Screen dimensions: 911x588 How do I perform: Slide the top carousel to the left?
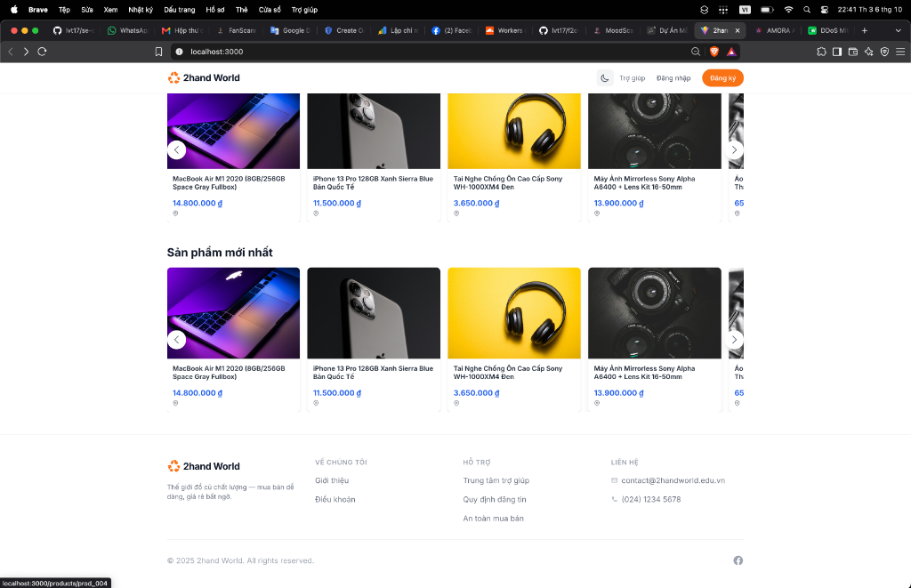coord(177,150)
